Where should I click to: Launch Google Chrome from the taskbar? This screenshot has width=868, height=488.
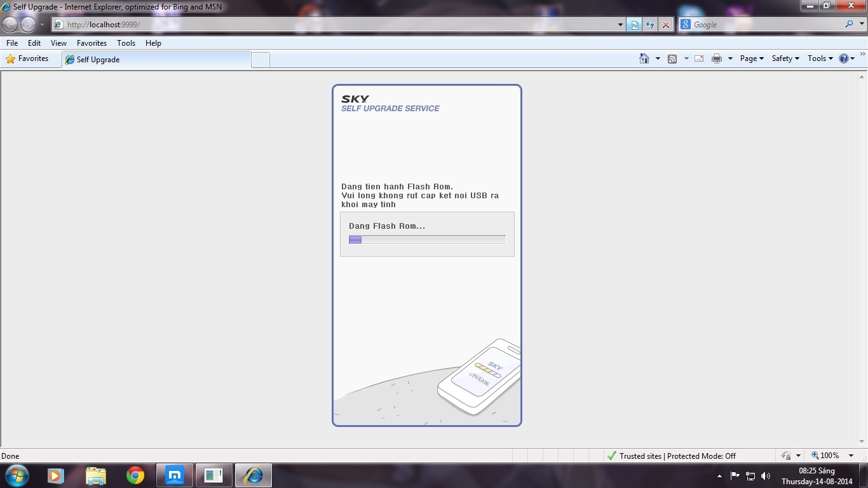point(135,475)
